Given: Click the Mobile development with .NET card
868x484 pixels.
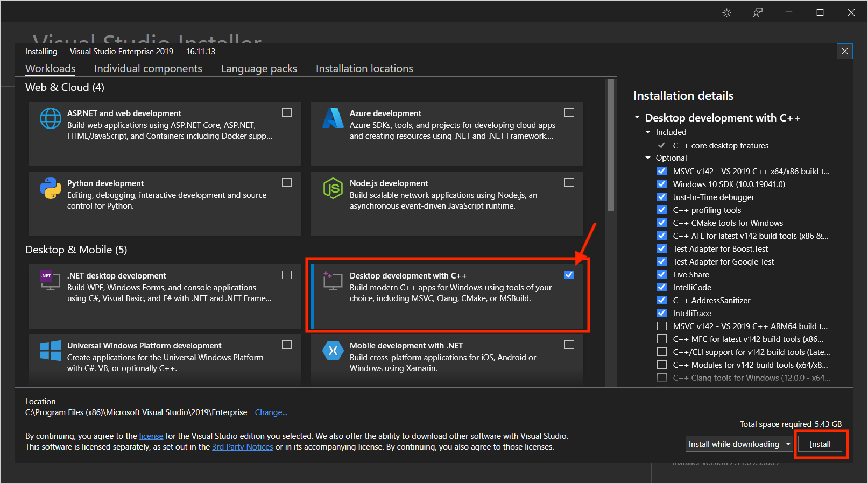Looking at the screenshot, I should coord(447,359).
